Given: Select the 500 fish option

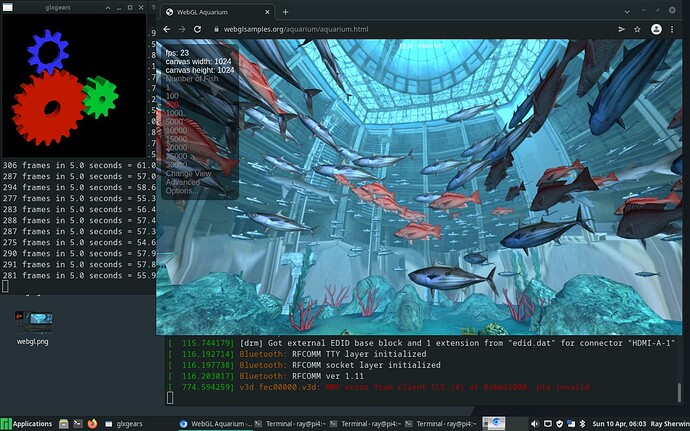Looking at the screenshot, I should point(172,105).
